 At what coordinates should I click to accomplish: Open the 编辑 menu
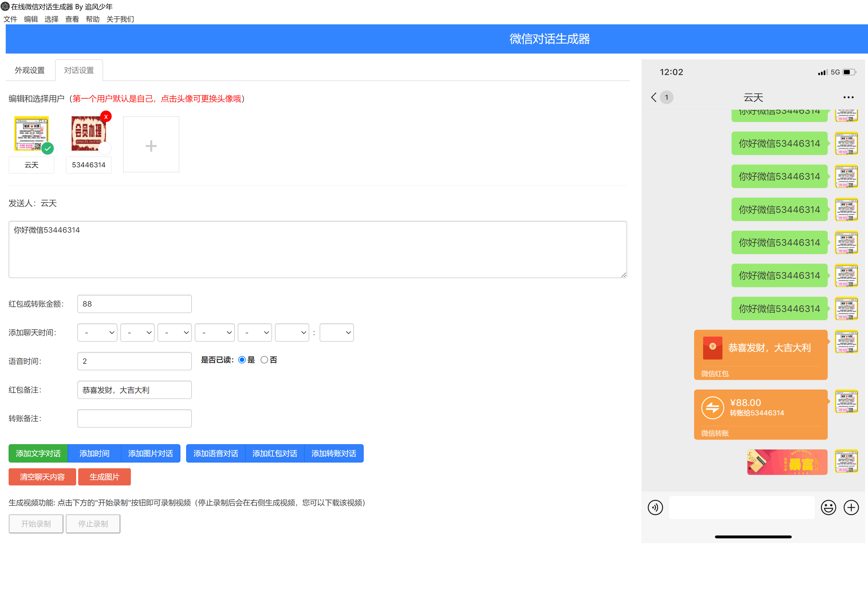click(x=31, y=19)
